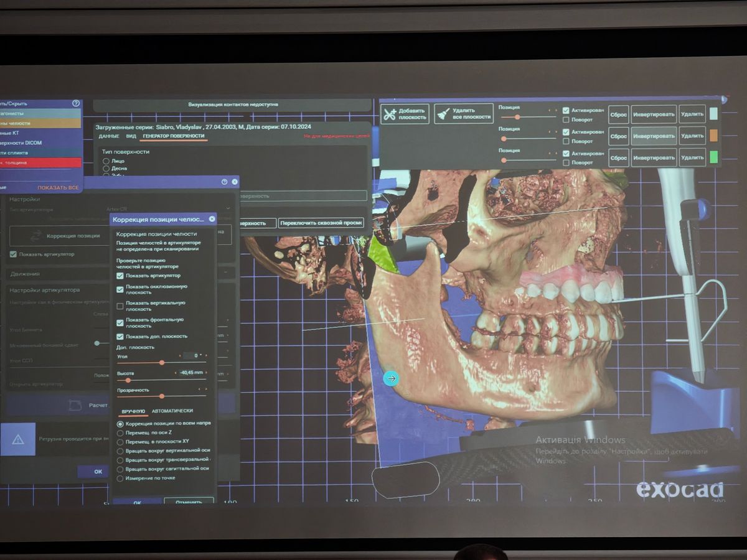Select Перемещ. в плоскости XY radio
This screenshot has height=560, width=747.
tap(120, 442)
